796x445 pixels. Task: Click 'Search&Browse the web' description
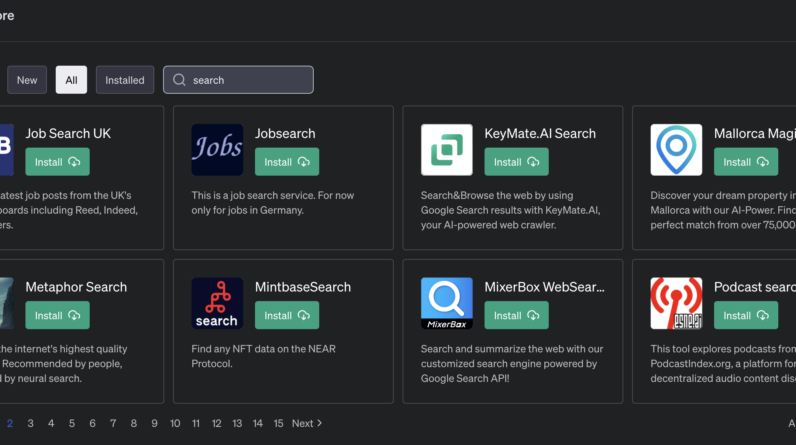510,210
